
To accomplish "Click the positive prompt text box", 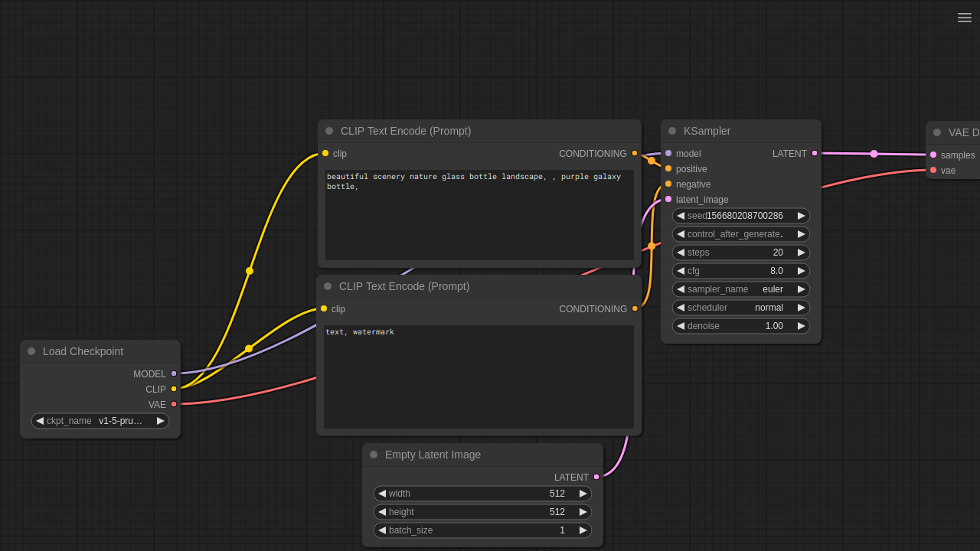I will pos(479,215).
